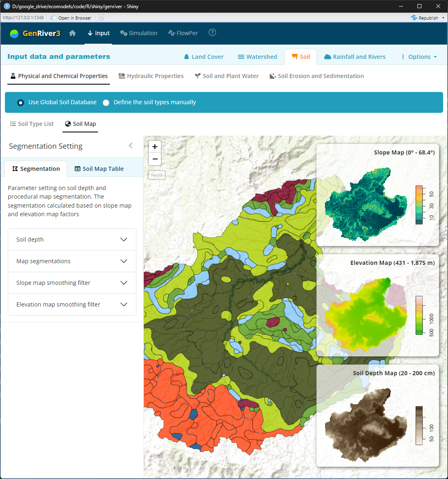Screen dimensions: 448x479
Task: Go to the home page icon
Action: (x=72, y=33)
